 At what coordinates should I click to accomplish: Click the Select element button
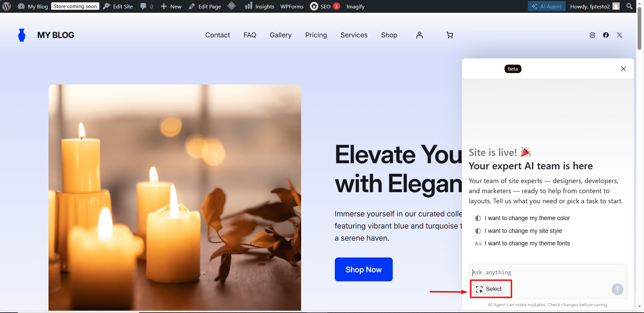point(489,289)
